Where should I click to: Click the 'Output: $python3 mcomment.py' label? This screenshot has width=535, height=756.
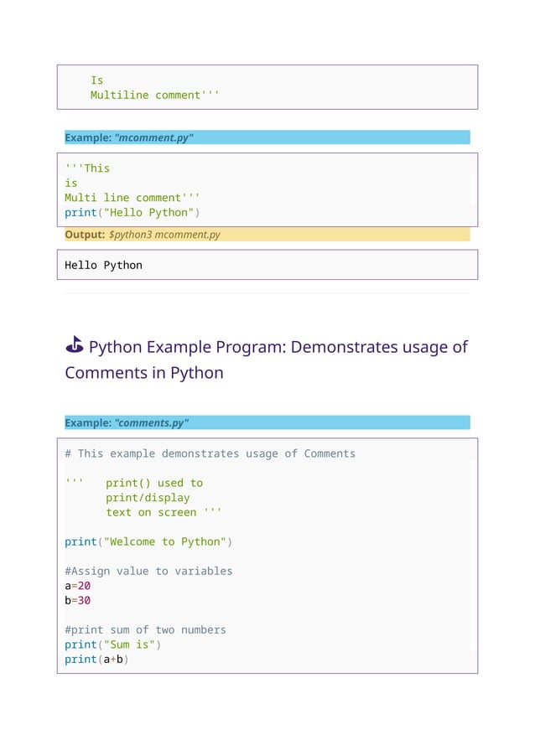click(267, 235)
